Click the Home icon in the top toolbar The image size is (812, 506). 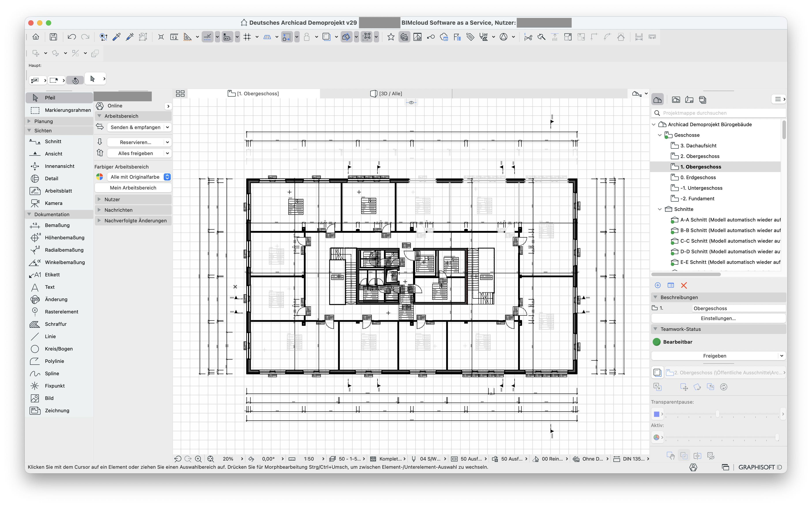point(36,37)
